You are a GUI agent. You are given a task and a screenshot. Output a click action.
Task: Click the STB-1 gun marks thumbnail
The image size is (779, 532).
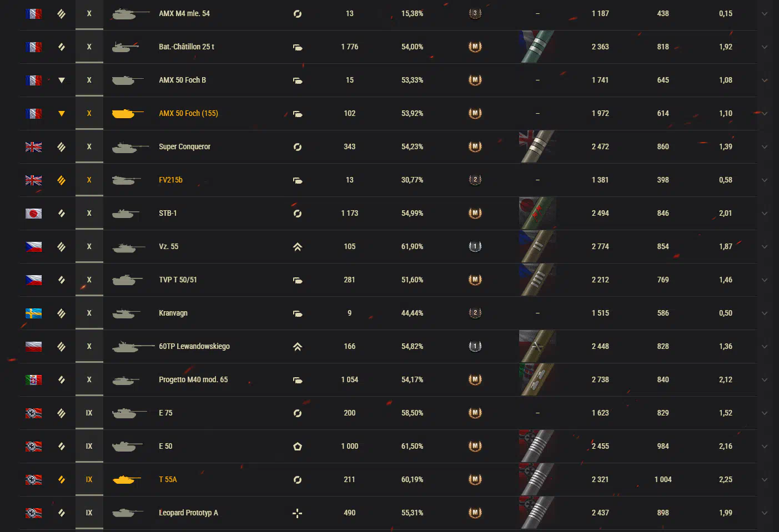click(537, 213)
